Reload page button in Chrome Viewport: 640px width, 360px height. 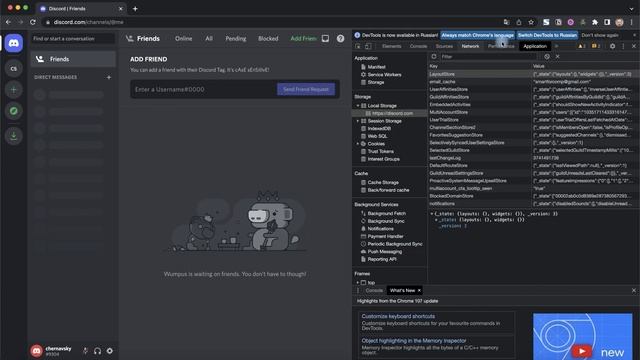point(33,22)
